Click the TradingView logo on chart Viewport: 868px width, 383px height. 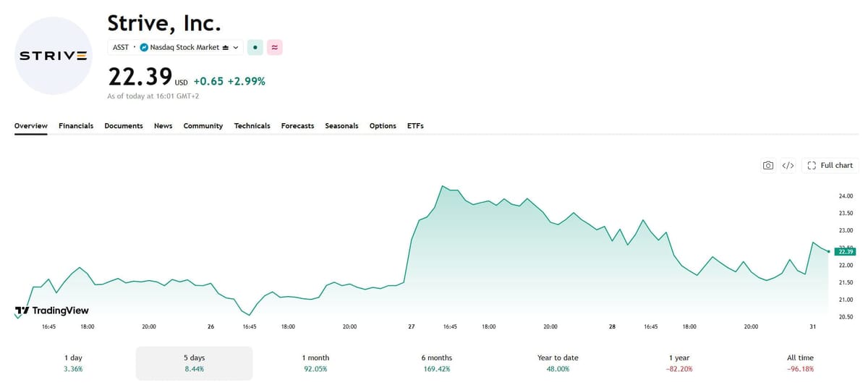pos(51,311)
